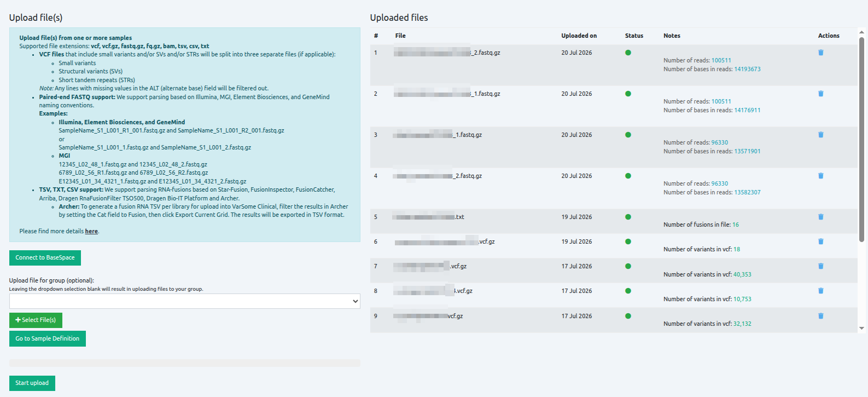Click the upload progress bar
The height and width of the screenshot is (397, 868).
pyautogui.click(x=184, y=363)
